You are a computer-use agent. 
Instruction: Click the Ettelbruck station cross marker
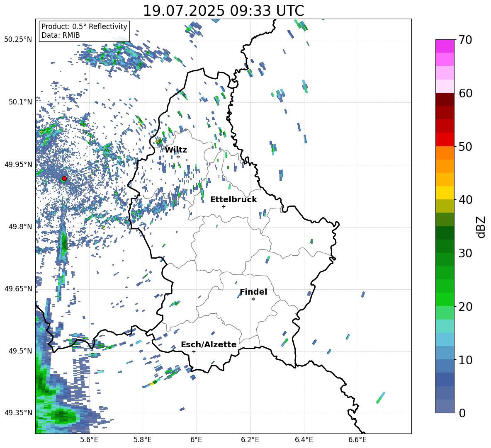click(x=224, y=206)
